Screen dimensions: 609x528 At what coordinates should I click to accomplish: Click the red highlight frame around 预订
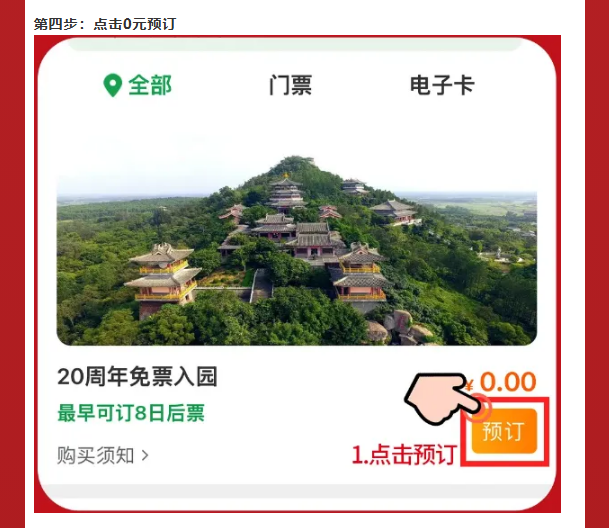click(505, 431)
